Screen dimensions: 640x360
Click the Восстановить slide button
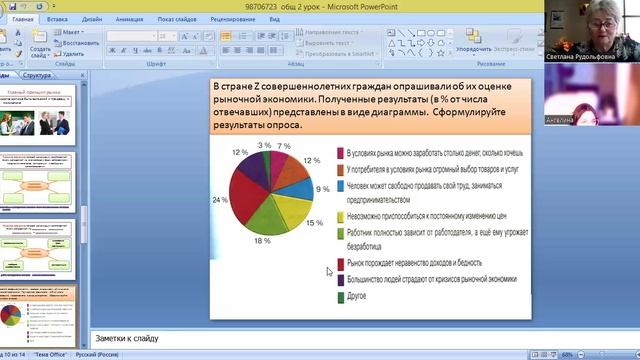(77, 43)
